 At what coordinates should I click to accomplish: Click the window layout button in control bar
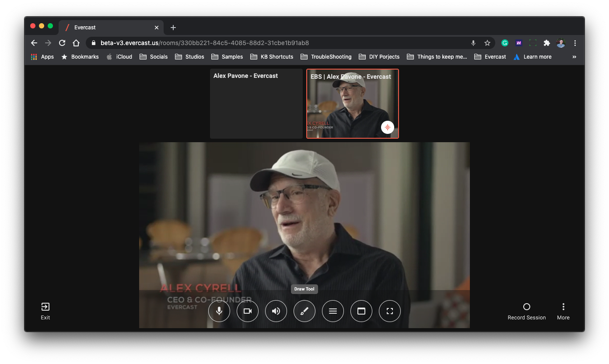coord(361,311)
